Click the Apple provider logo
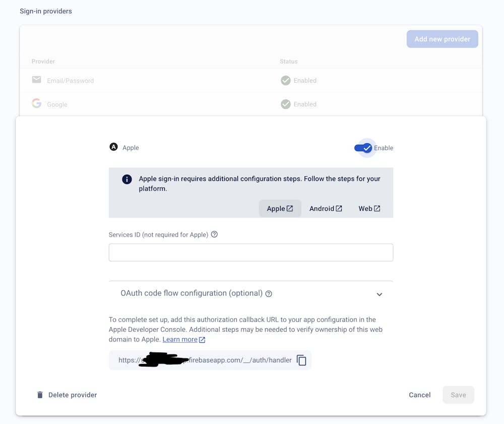The width and height of the screenshot is (504, 424). point(113,147)
